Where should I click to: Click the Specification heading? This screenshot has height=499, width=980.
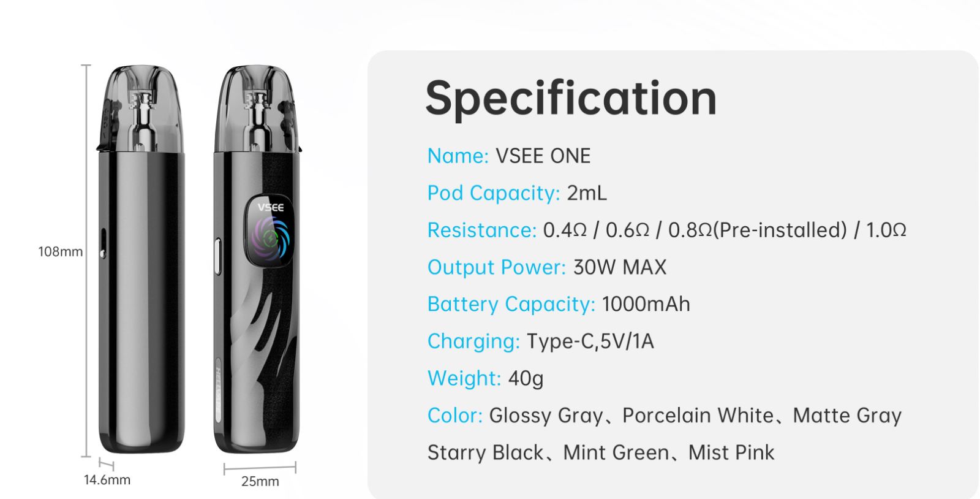[571, 98]
